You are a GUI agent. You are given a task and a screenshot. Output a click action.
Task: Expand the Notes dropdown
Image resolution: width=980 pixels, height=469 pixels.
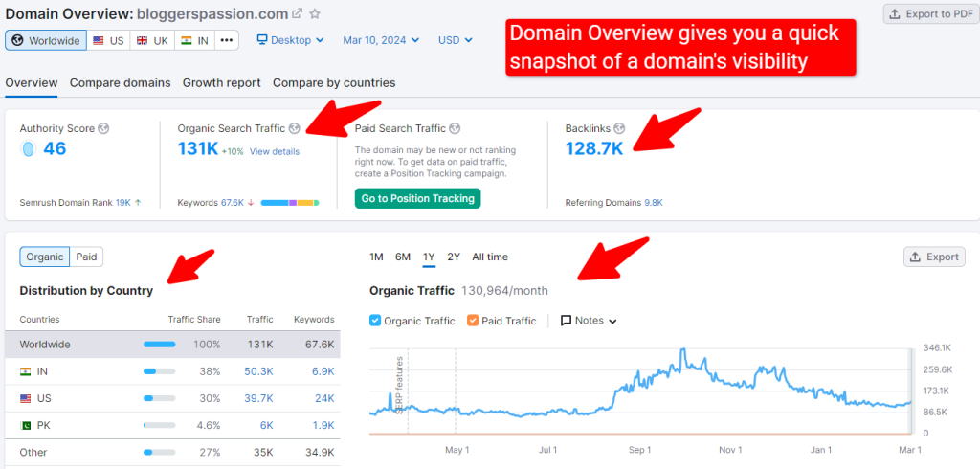tap(589, 321)
